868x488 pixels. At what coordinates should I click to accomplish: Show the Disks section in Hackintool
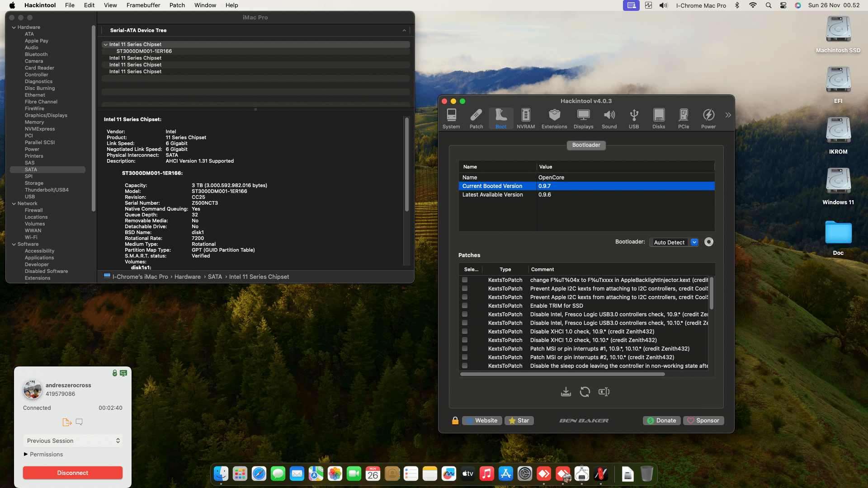(x=659, y=119)
